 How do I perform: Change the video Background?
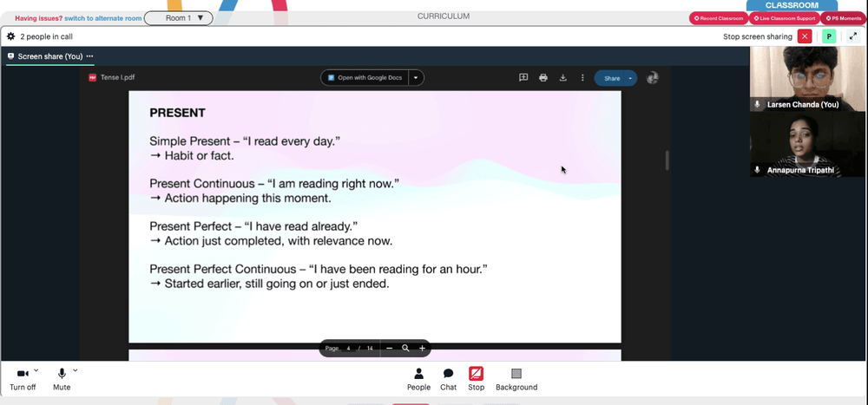516,379
